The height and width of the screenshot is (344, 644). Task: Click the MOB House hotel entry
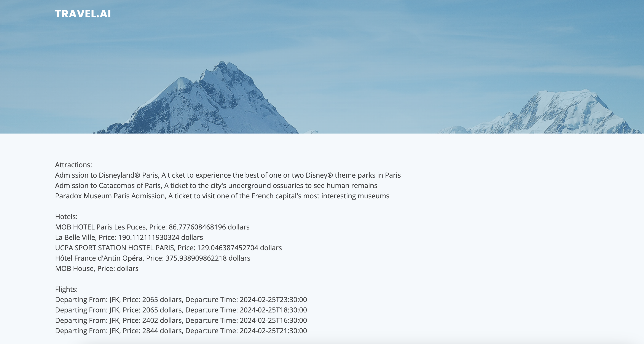[97, 269]
